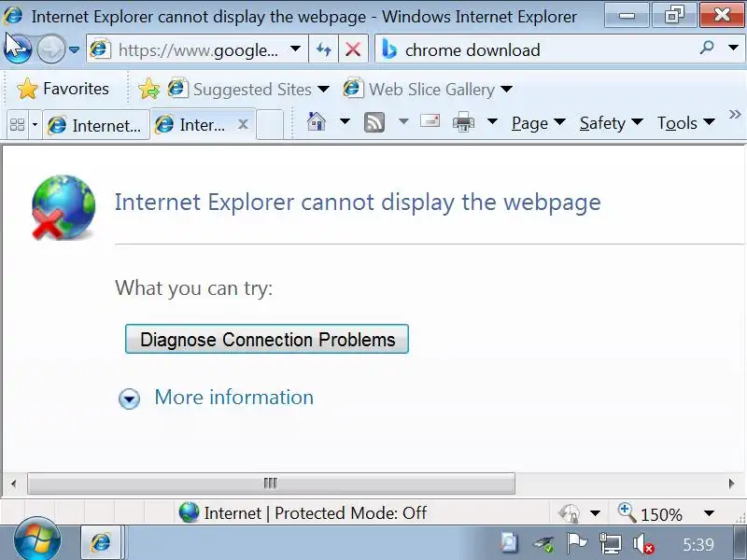The height and width of the screenshot is (560, 747).
Task: Open Web Slice Gallery link
Action: click(x=419, y=89)
